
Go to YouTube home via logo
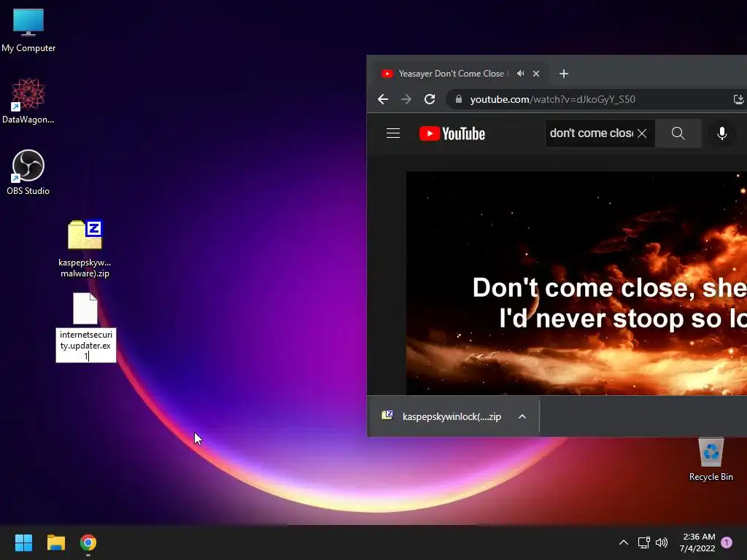(x=452, y=133)
